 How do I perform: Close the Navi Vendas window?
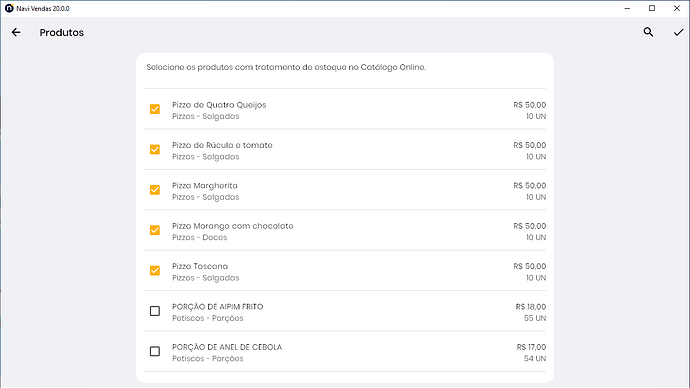pos(677,8)
